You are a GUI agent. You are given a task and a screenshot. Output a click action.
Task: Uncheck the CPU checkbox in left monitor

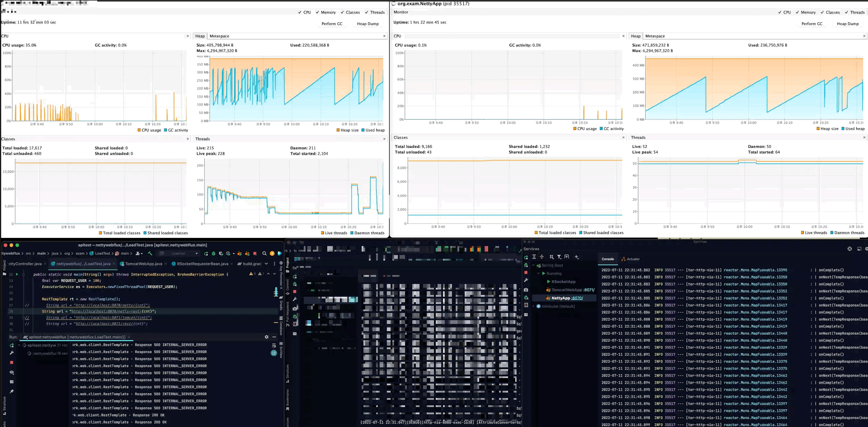(x=299, y=12)
